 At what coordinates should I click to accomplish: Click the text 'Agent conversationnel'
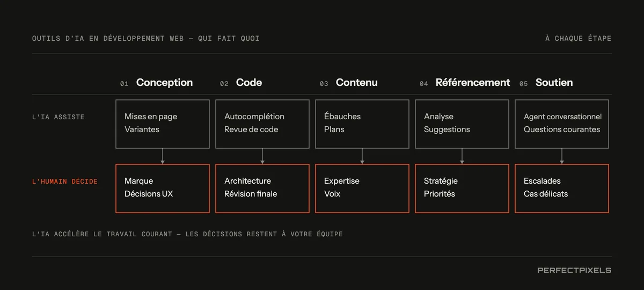click(562, 117)
